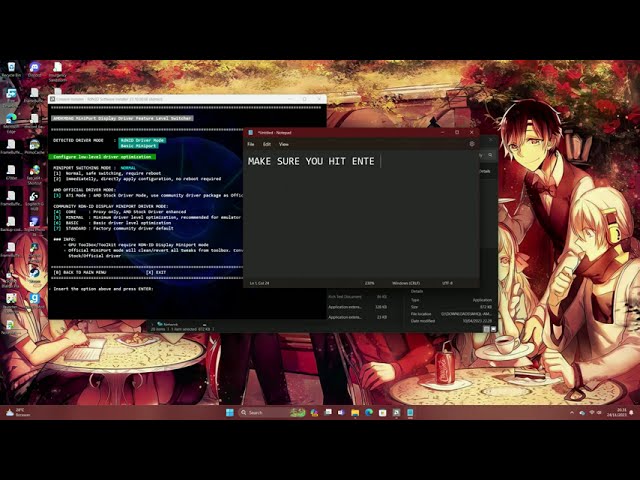Select the Notepad icon on the taskbar
640x480 pixels.
click(x=410, y=413)
